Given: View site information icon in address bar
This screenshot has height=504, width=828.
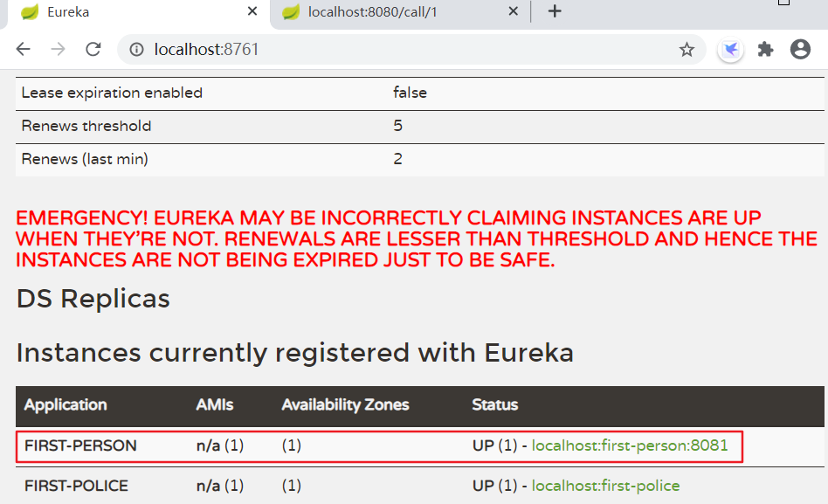Looking at the screenshot, I should tap(137, 50).
